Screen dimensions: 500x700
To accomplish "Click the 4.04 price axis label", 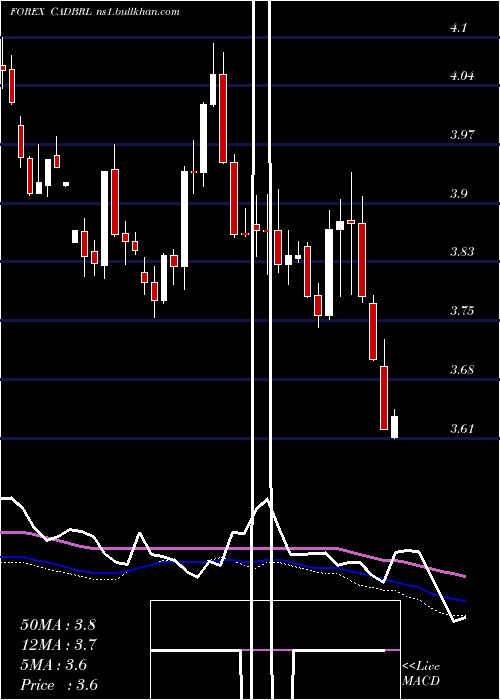I will click(x=462, y=76).
